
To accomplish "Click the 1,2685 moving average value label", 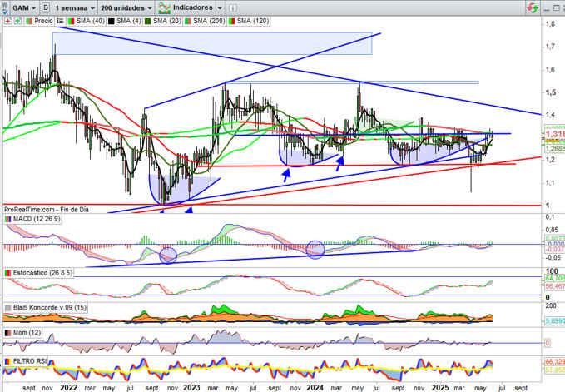I will coord(555,148).
